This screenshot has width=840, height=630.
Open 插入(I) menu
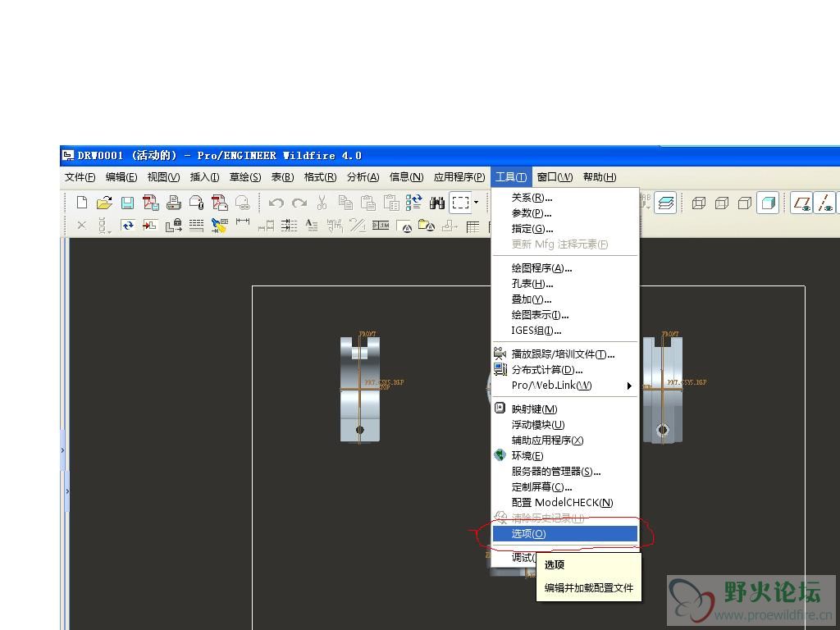(204, 177)
